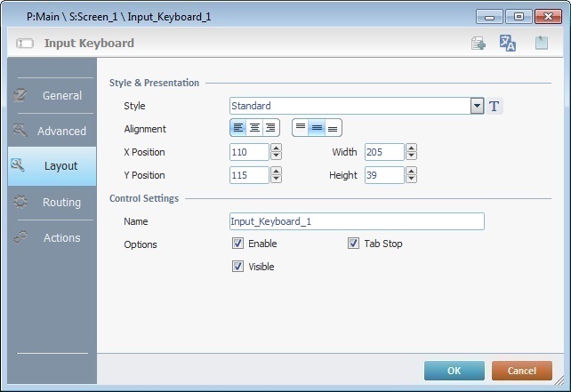Toggle the Tab Stop checkbox
571x392 pixels.
[353, 244]
